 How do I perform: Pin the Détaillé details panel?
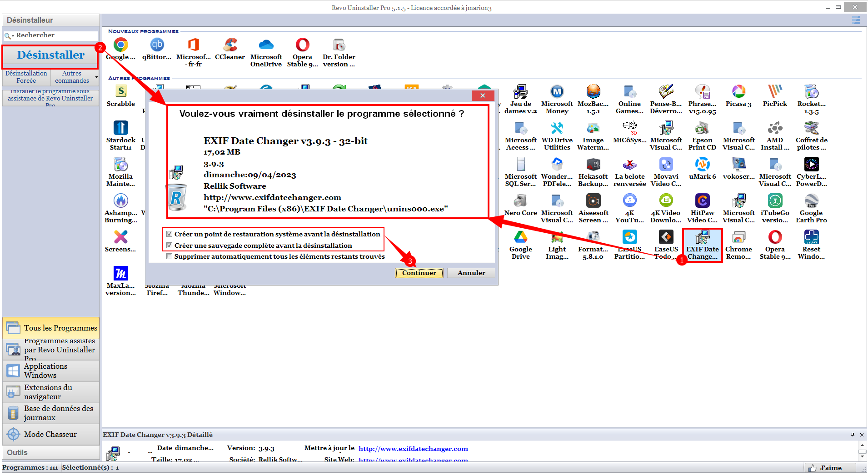(x=853, y=435)
